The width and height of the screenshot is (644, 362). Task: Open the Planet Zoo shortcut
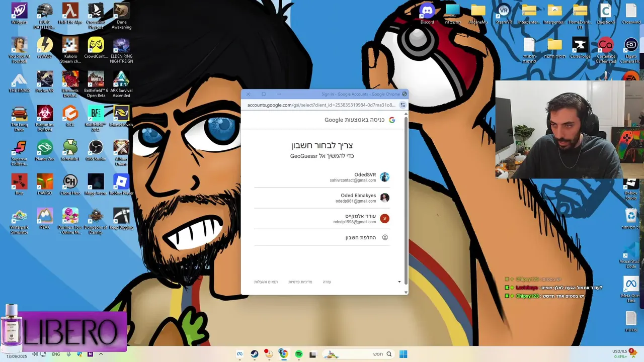pos(45,150)
